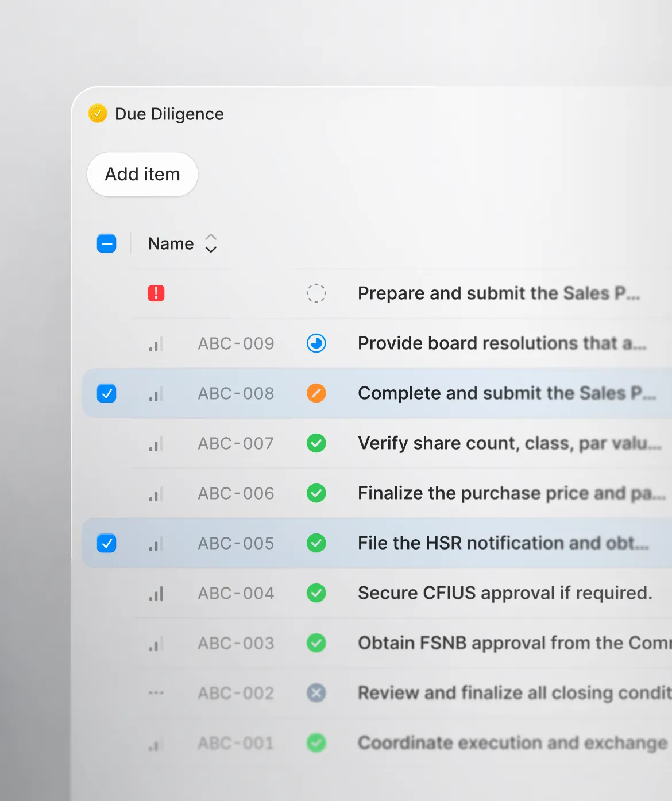Image resolution: width=672 pixels, height=801 pixels.
Task: Click priority bars icon for ABC-009
Action: (156, 344)
